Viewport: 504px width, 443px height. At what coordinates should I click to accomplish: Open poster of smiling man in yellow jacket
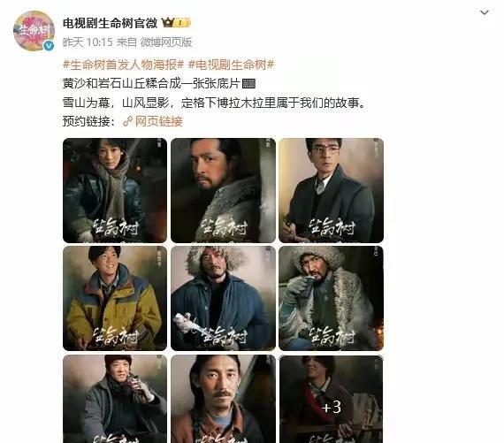point(115,298)
